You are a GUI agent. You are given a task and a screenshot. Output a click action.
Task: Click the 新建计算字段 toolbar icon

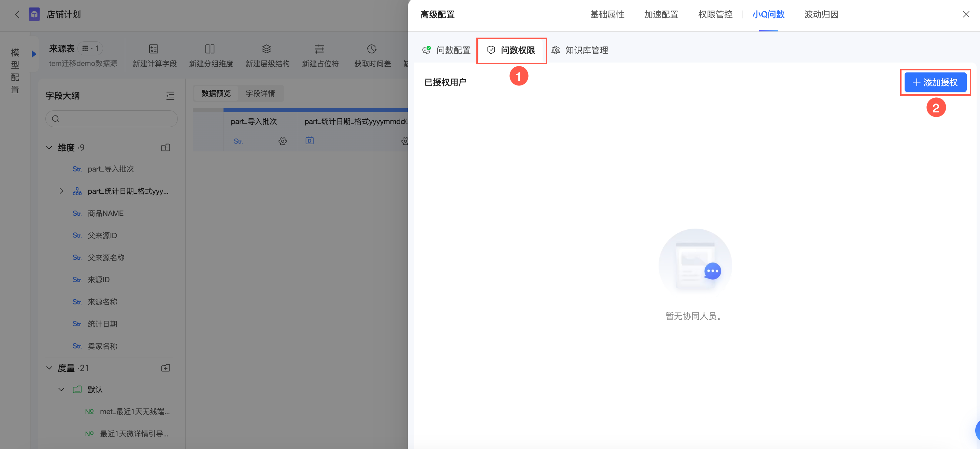pyautogui.click(x=154, y=49)
